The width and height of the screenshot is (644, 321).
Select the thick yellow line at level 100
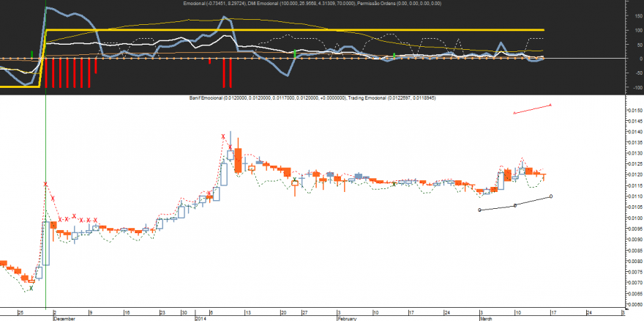[x=295, y=30]
